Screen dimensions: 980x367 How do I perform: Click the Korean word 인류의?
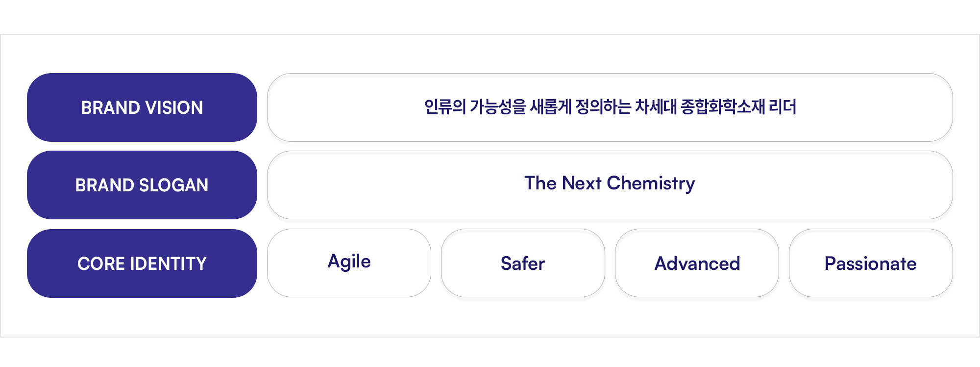pyautogui.click(x=445, y=106)
